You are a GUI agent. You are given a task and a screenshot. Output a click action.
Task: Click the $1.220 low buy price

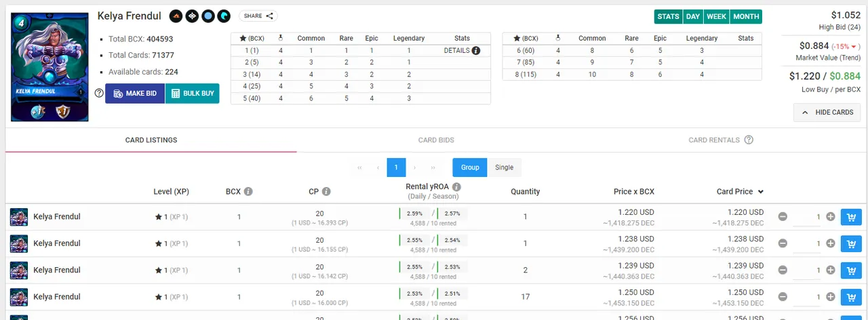[805, 77]
